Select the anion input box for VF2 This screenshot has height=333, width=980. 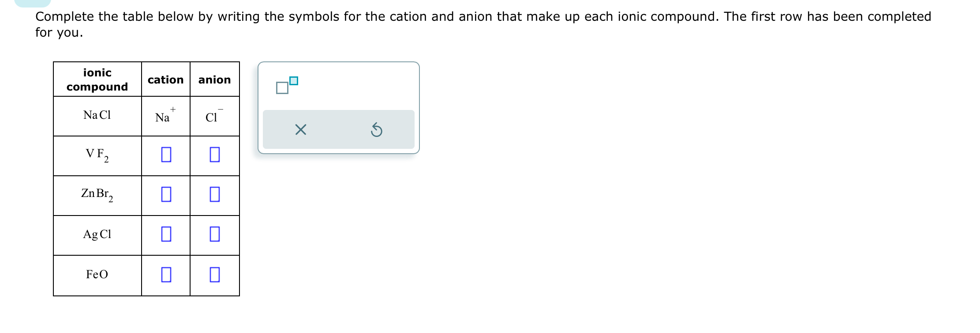tap(214, 155)
